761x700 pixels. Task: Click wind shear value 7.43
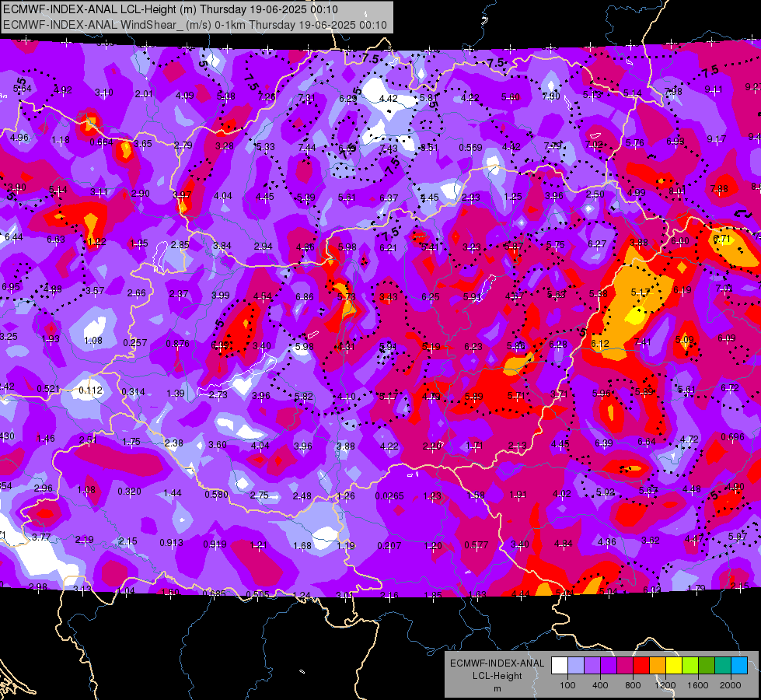[389, 148]
